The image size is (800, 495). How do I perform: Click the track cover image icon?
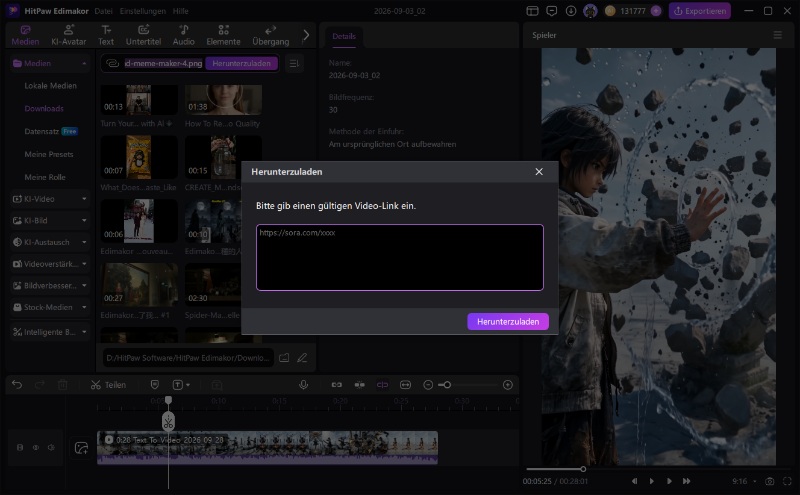81,448
